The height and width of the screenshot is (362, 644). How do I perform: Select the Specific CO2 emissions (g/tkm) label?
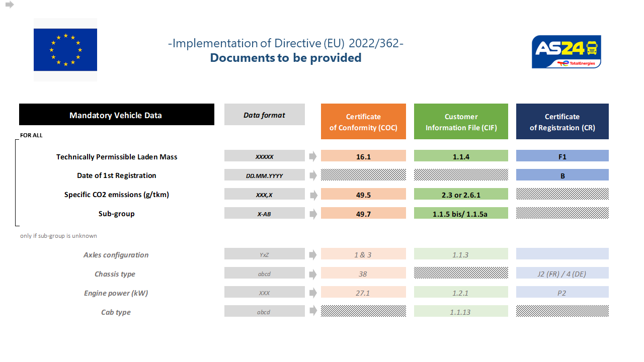pyautogui.click(x=116, y=195)
